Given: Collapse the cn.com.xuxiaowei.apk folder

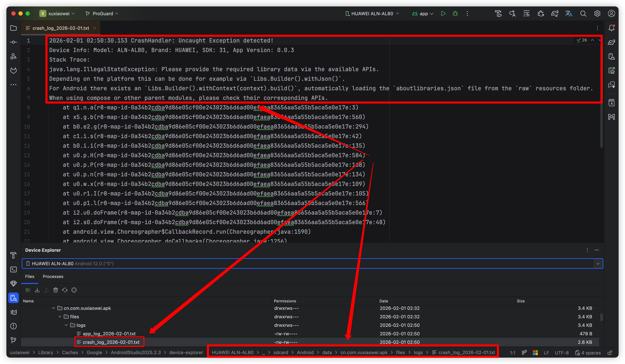Looking at the screenshot, I should (53, 308).
